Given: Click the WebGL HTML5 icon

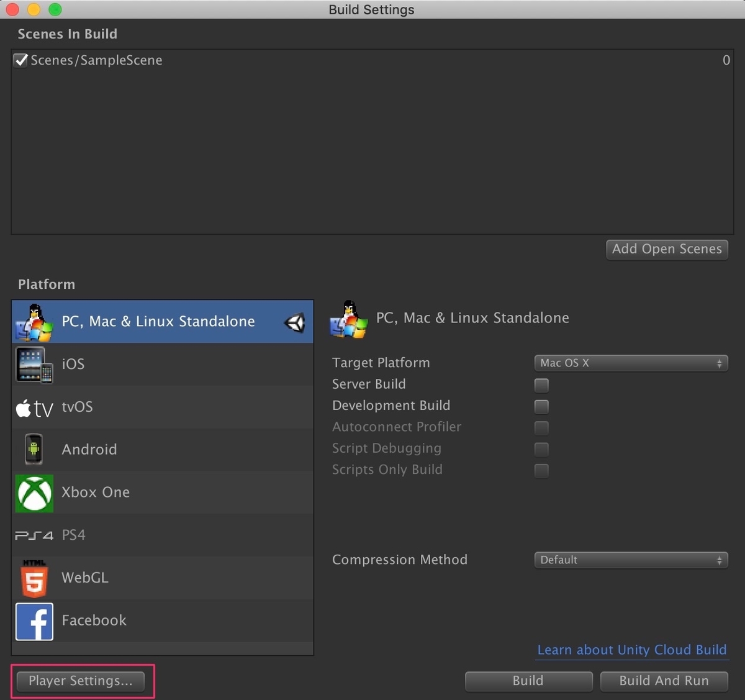Looking at the screenshot, I should (34, 578).
